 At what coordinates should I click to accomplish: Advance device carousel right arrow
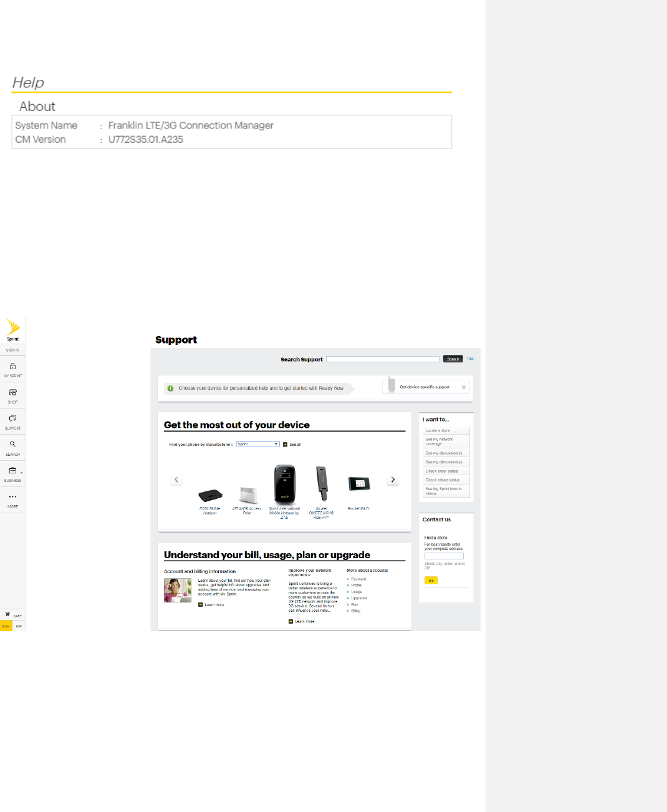click(393, 480)
